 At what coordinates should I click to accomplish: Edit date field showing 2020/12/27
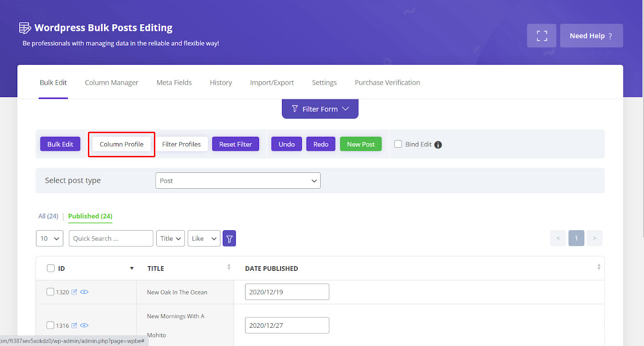pyautogui.click(x=287, y=325)
